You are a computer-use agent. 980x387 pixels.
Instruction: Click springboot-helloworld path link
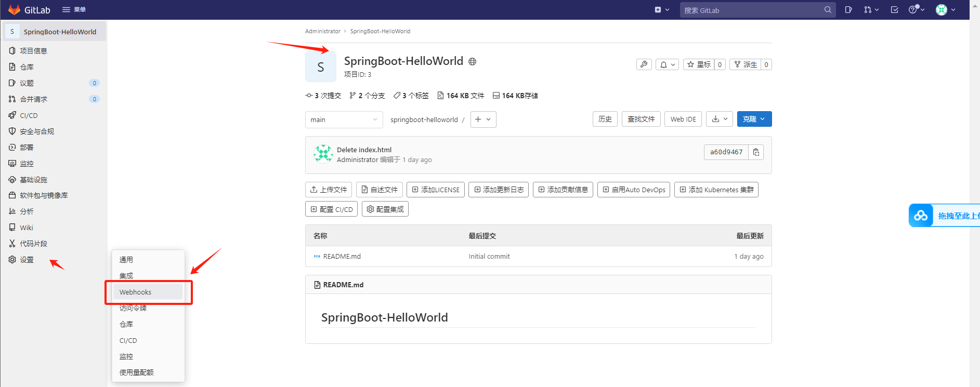[424, 119]
